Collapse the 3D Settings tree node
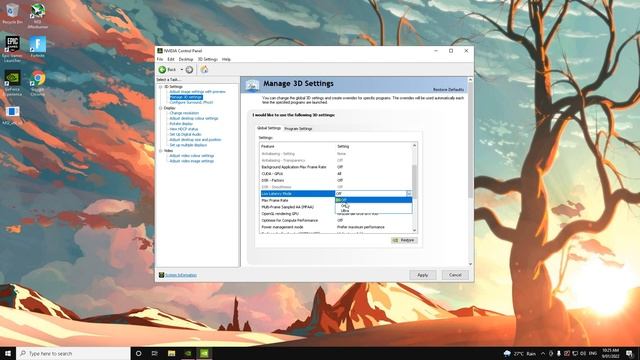Screen dimensions: 640x360 pos(161,87)
